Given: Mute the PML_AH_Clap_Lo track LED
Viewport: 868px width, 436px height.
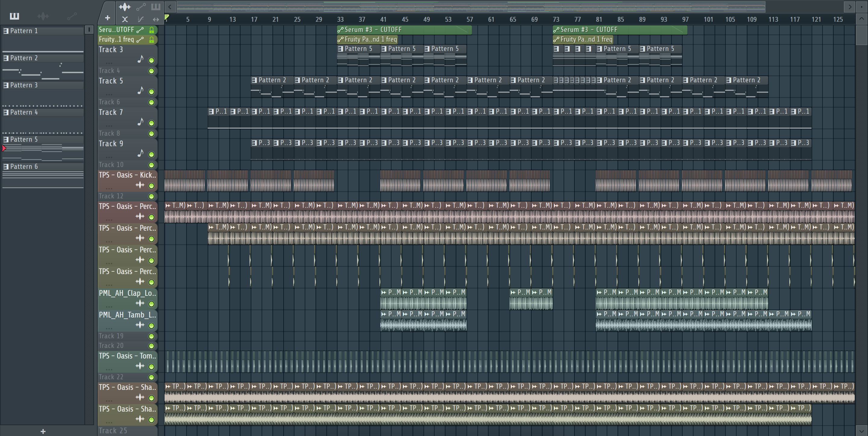Looking at the screenshot, I should pos(151,304).
